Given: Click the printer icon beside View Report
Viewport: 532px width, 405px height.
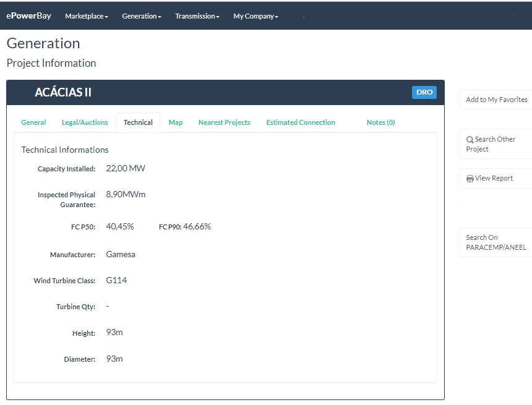Looking at the screenshot, I should [470, 179].
